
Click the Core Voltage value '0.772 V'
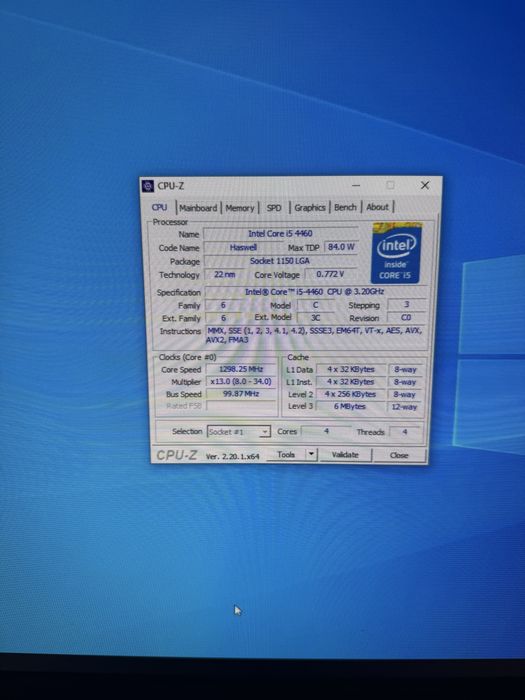330,274
